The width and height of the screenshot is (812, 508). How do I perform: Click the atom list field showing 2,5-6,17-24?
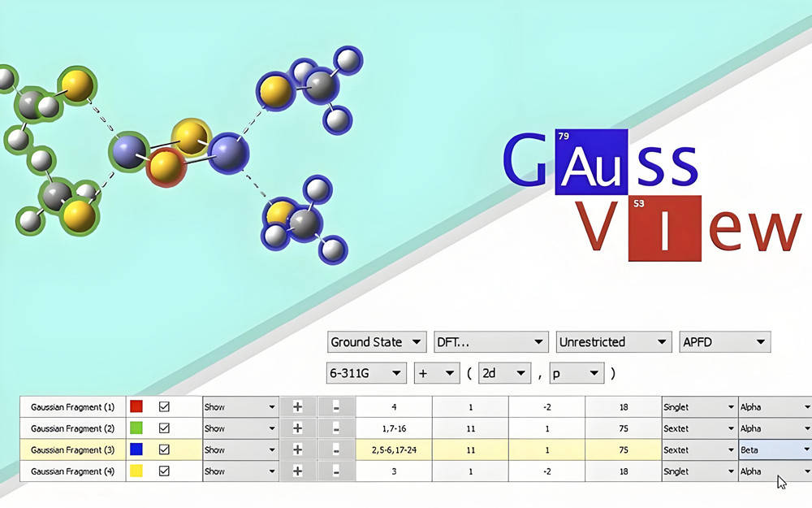click(394, 449)
